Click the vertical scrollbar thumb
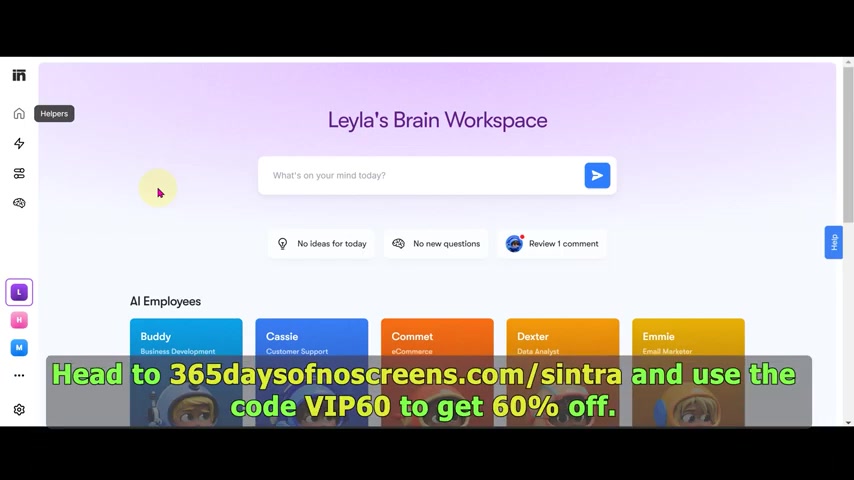 tap(848, 144)
